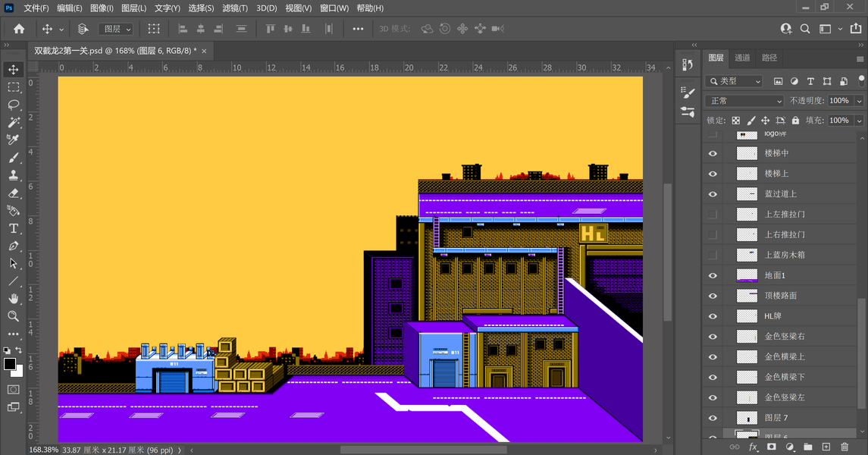The height and width of the screenshot is (455, 868).
Task: Open the Layers panel menu
Action: (860, 58)
